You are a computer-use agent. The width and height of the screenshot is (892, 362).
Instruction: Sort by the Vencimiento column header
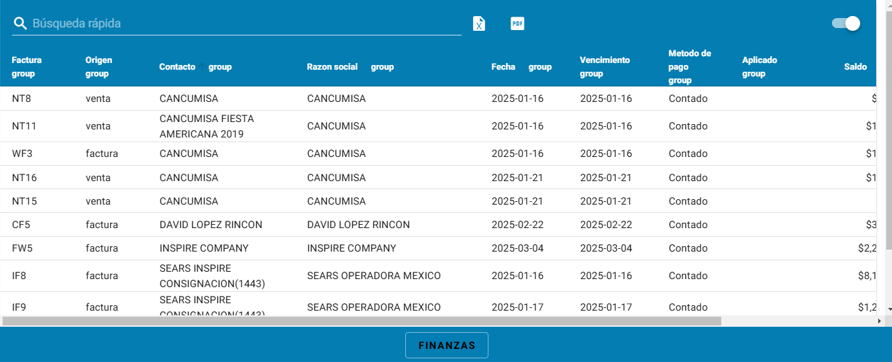605,60
